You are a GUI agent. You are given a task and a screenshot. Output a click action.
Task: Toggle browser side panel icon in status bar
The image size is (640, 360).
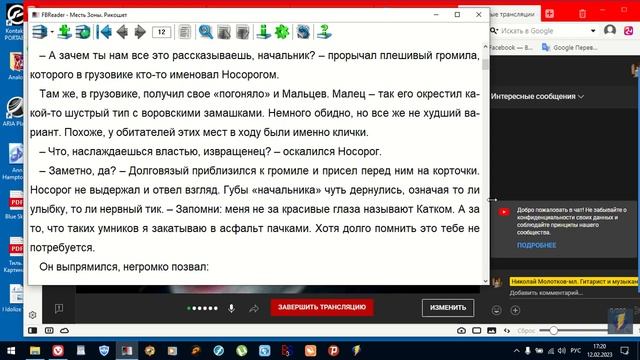tap(33, 330)
